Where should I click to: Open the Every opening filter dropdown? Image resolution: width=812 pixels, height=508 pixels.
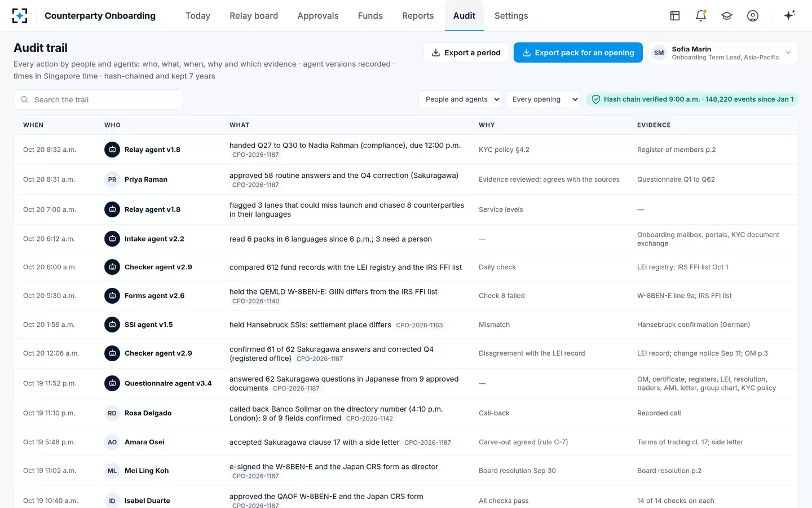pos(543,99)
